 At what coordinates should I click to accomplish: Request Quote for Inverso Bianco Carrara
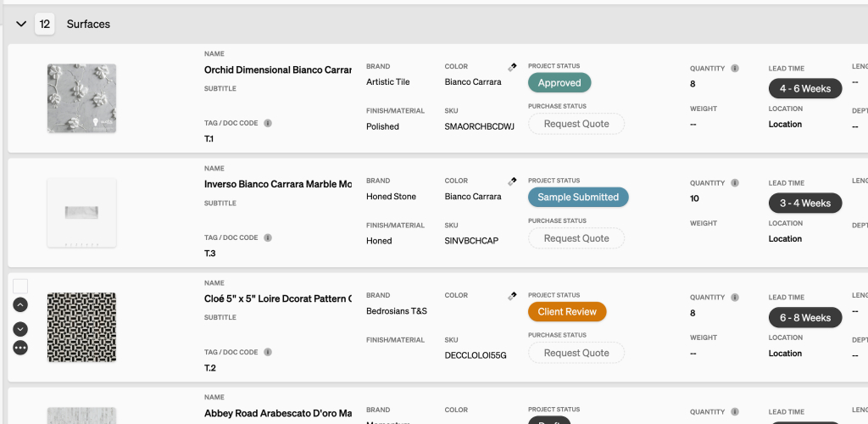click(x=576, y=238)
